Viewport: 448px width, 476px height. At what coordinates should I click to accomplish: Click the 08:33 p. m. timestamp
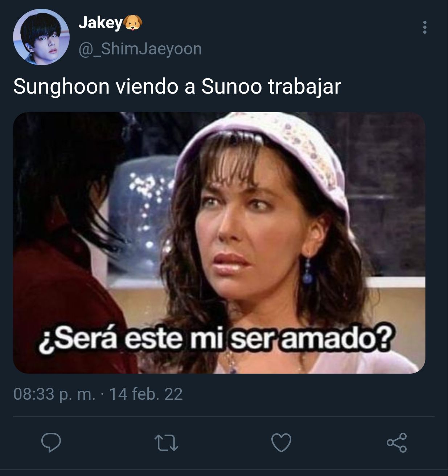(x=54, y=394)
